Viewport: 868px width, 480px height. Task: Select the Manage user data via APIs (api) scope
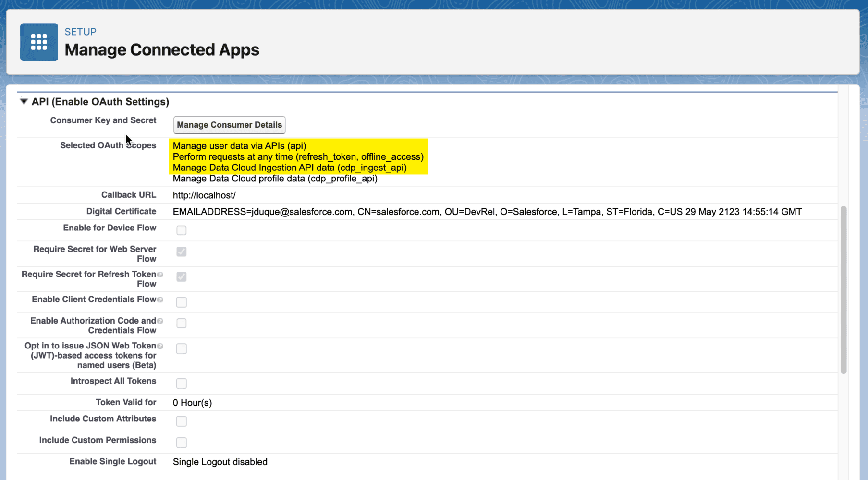239,146
